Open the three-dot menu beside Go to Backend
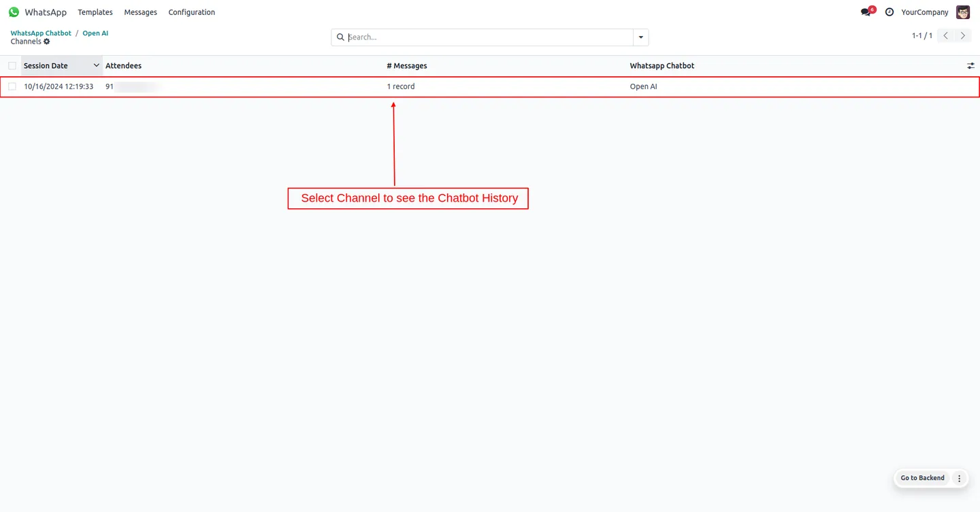The height and width of the screenshot is (512, 980). click(x=960, y=478)
